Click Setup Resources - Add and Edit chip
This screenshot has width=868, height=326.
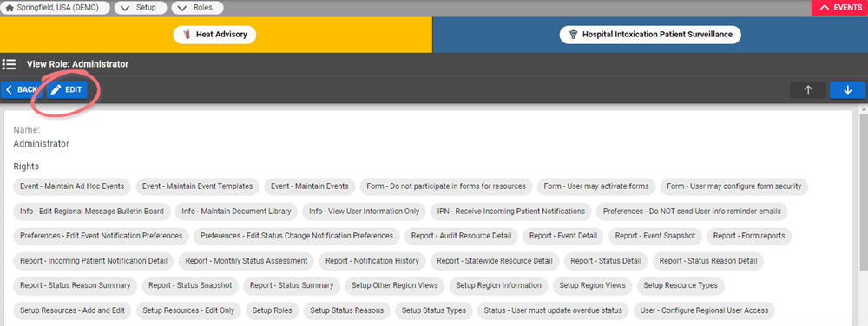coord(72,310)
